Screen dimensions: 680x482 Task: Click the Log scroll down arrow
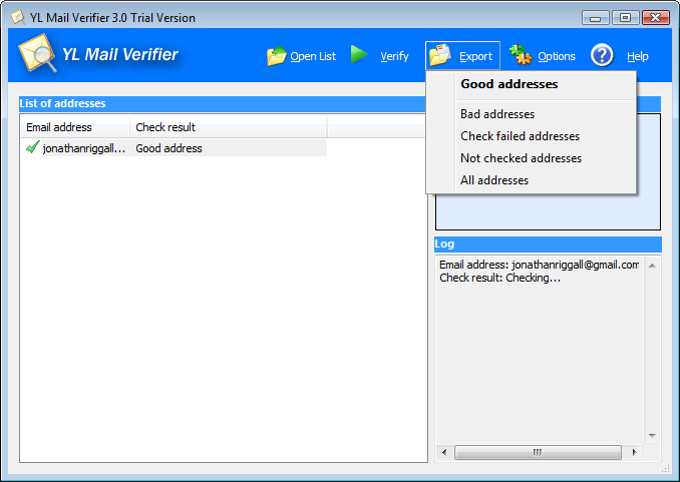pos(652,436)
